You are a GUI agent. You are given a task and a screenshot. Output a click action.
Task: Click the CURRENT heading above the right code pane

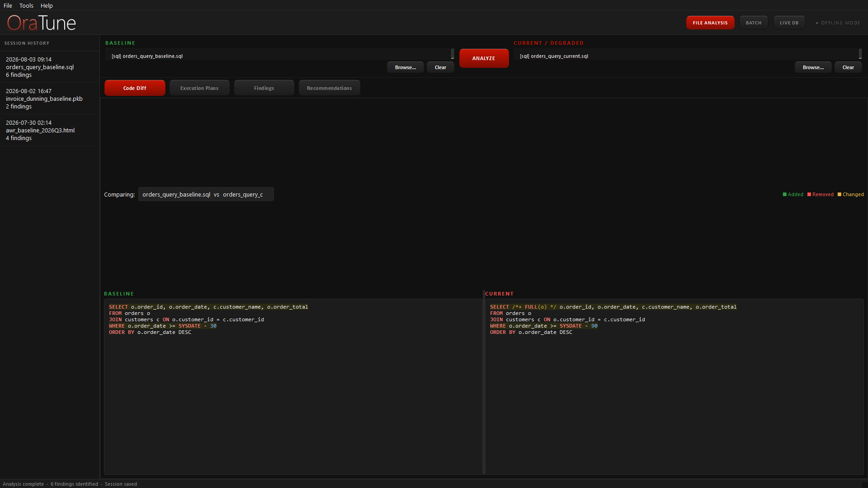[499, 294]
